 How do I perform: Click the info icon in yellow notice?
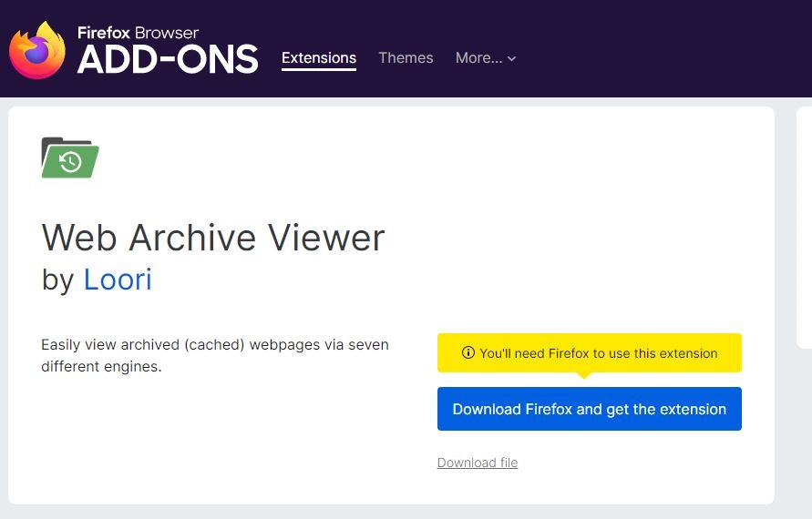pos(468,353)
